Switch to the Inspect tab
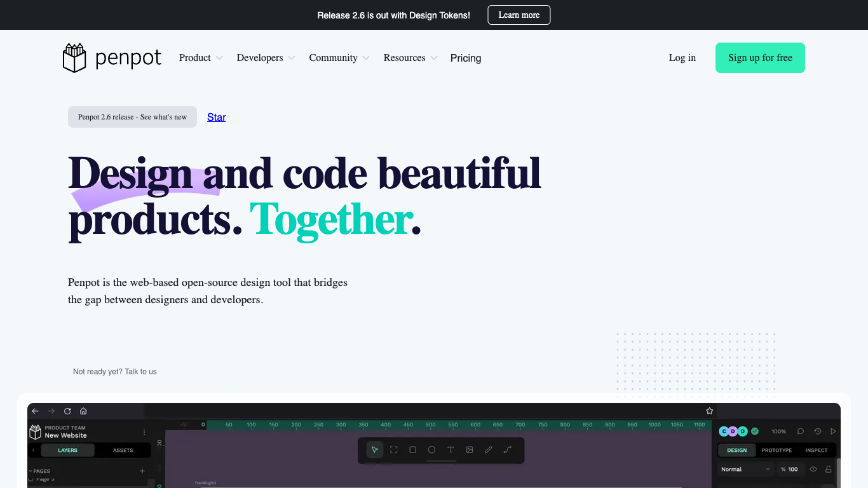Screen dimensions: 868x488 [817, 451]
